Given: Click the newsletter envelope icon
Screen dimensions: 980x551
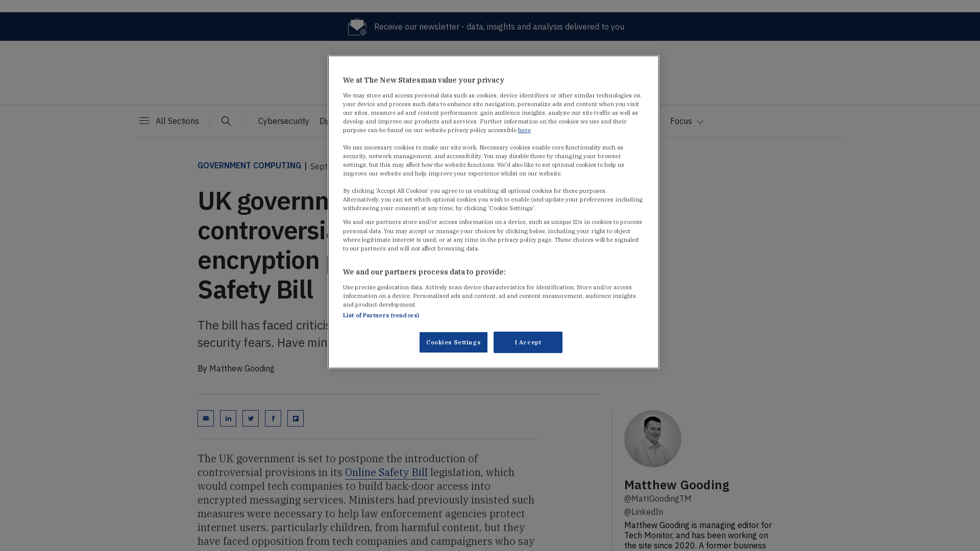Looking at the screenshot, I should pos(357,26).
